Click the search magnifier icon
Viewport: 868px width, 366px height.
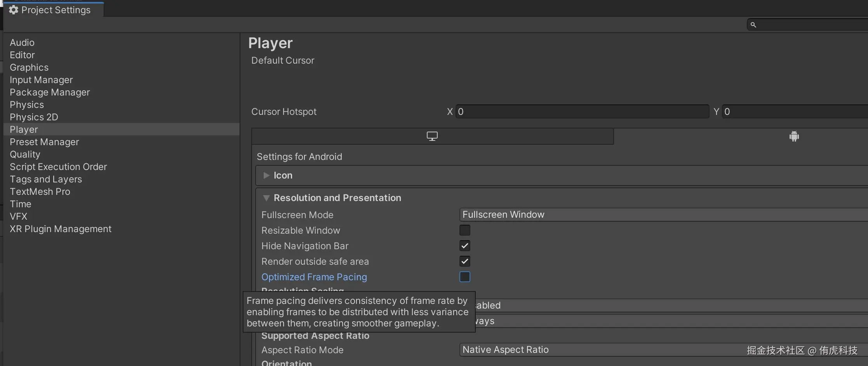coord(753,25)
